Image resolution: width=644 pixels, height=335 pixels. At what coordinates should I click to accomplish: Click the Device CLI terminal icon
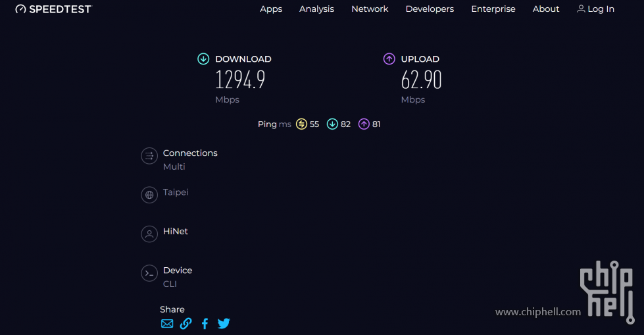(149, 273)
